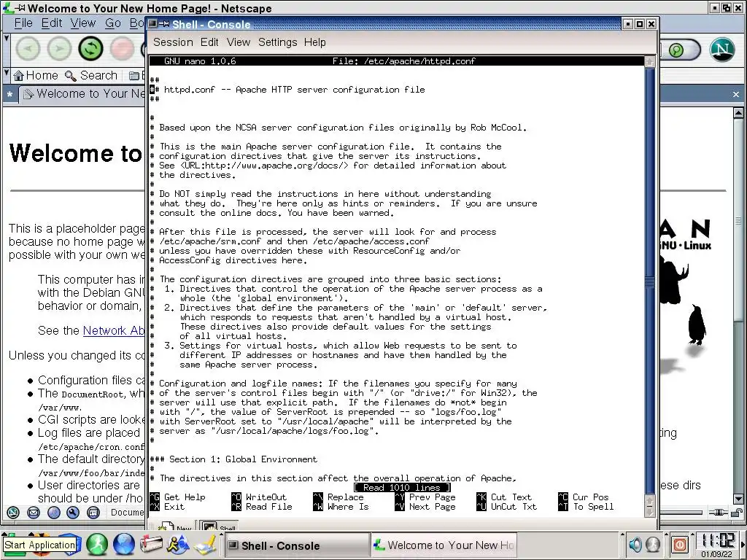Open the Mail envelope icon in Netscape's status bar
Viewport: 747px width, 560px height.
click(34, 513)
